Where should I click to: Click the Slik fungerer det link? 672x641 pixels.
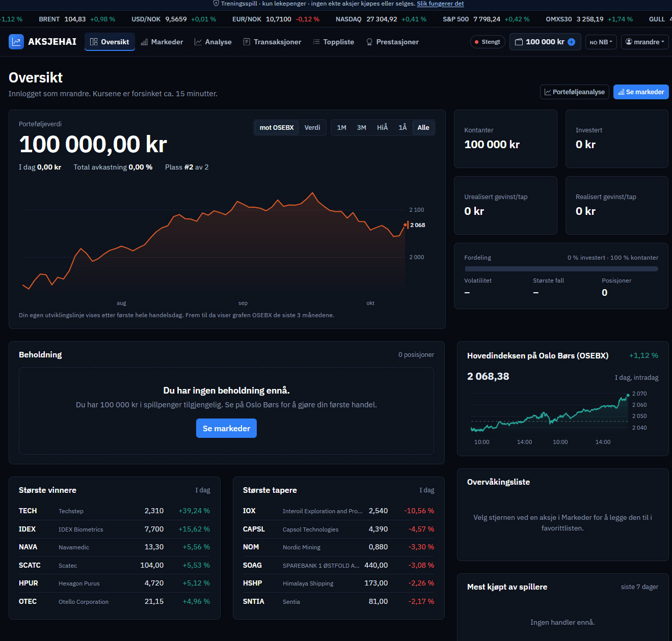[440, 4]
